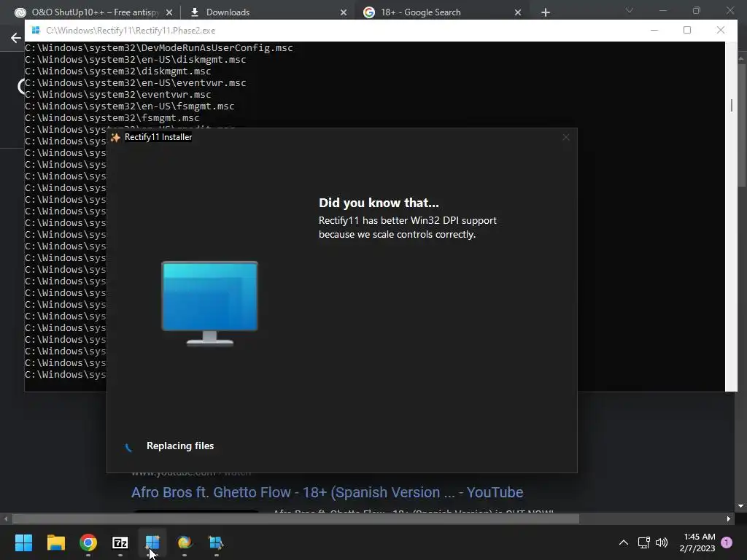This screenshot has height=560, width=747.
Task: Click the Did you know that... heading
Action: 379,203
